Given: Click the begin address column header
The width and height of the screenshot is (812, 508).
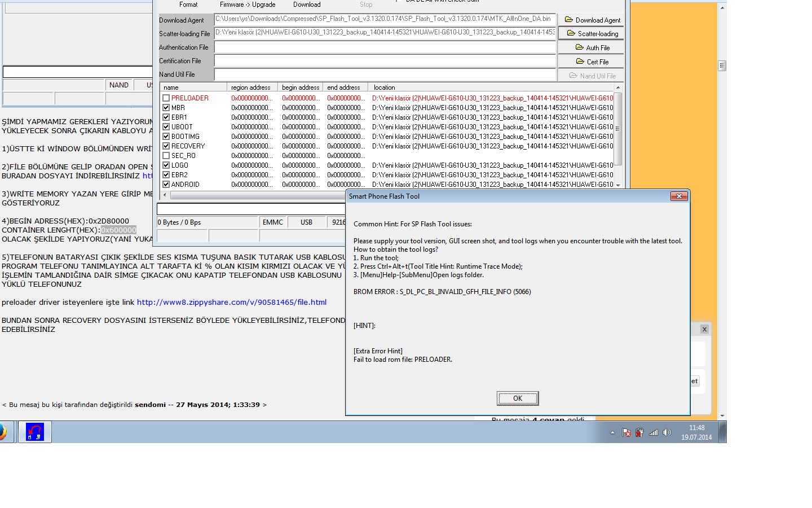Looking at the screenshot, I should click(x=301, y=87).
